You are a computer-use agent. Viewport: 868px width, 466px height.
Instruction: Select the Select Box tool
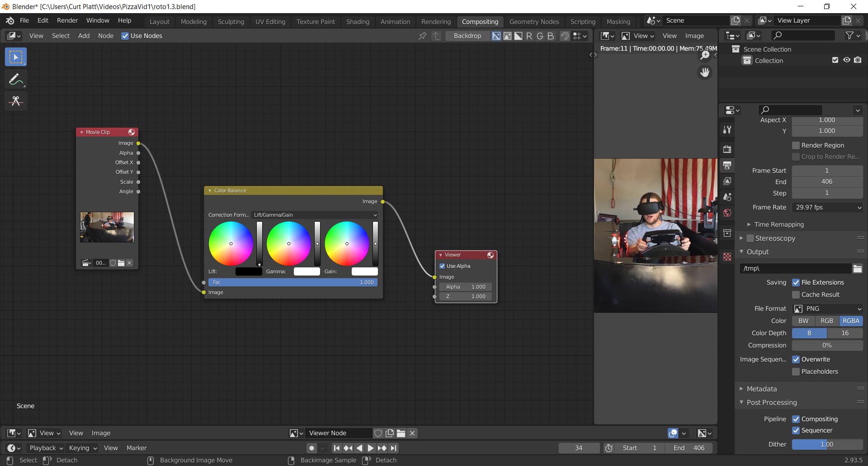pyautogui.click(x=16, y=57)
